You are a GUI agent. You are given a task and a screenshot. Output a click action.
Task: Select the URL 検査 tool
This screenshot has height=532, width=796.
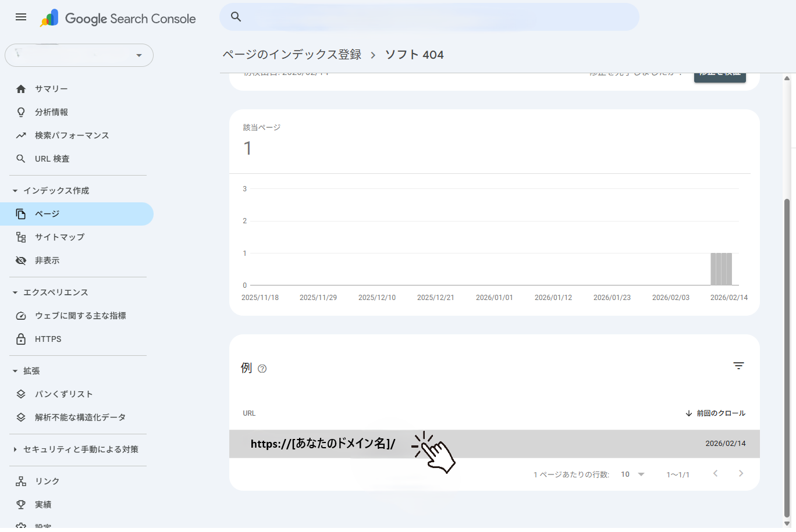point(52,158)
